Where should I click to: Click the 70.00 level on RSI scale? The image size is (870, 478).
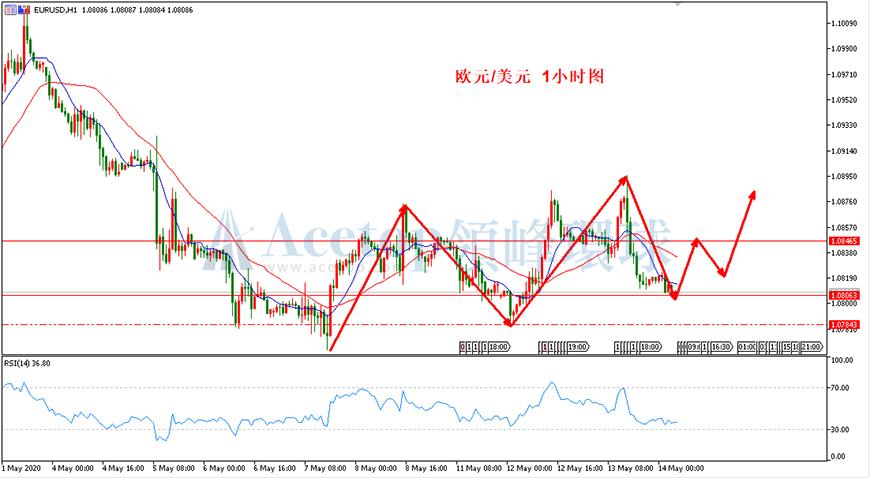click(x=842, y=388)
